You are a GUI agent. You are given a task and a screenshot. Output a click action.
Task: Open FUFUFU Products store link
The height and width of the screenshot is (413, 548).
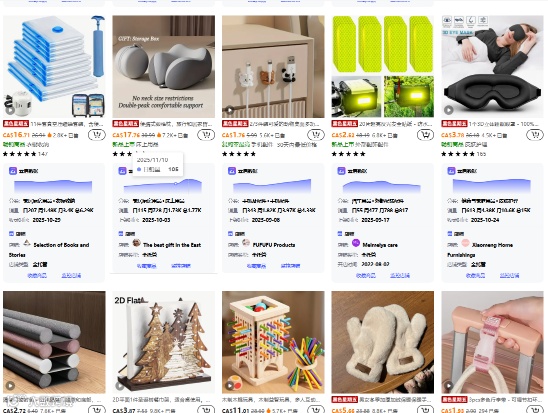pyautogui.click(x=274, y=245)
